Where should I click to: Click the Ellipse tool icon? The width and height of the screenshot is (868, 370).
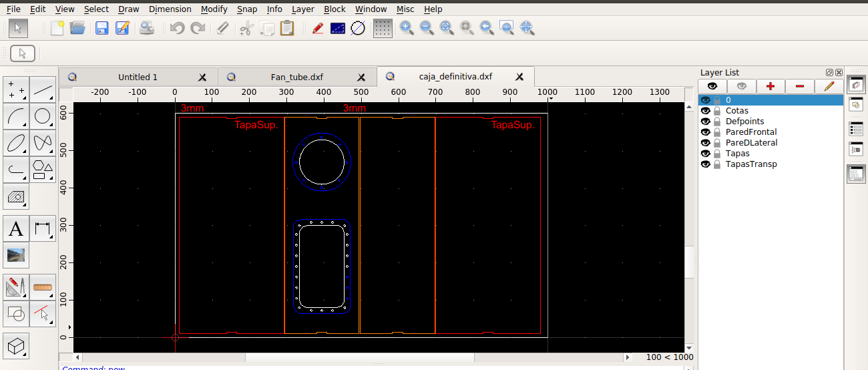[x=16, y=144]
